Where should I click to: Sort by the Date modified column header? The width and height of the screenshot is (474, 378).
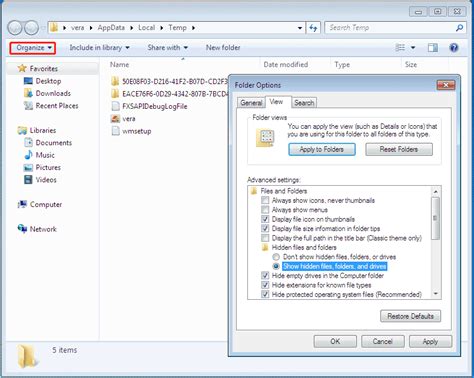click(x=286, y=65)
